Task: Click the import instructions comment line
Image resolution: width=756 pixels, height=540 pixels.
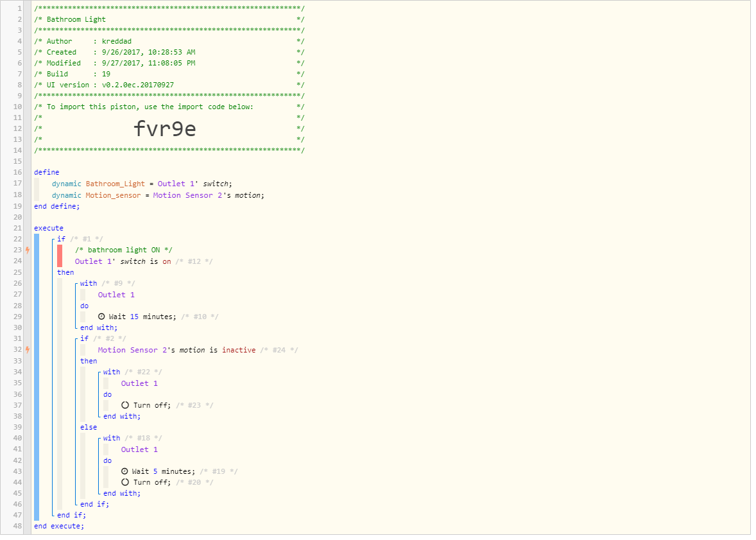Action: click(169, 107)
